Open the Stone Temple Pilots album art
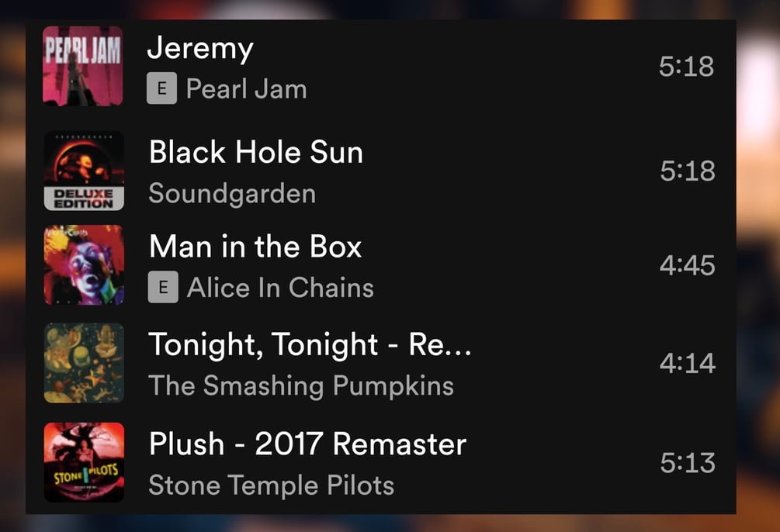 84,462
